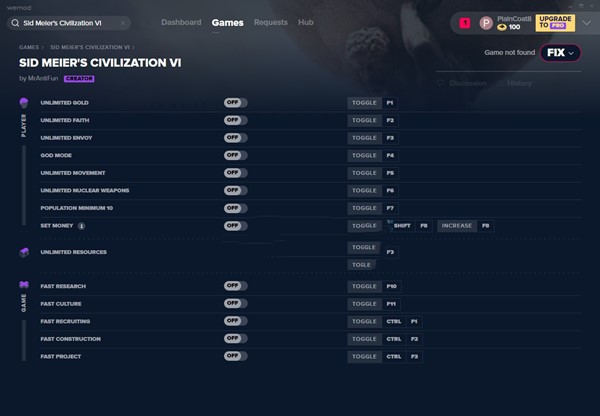Click CTRL key binding for Fast Recruiting
The height and width of the screenshot is (416, 600).
394,321
